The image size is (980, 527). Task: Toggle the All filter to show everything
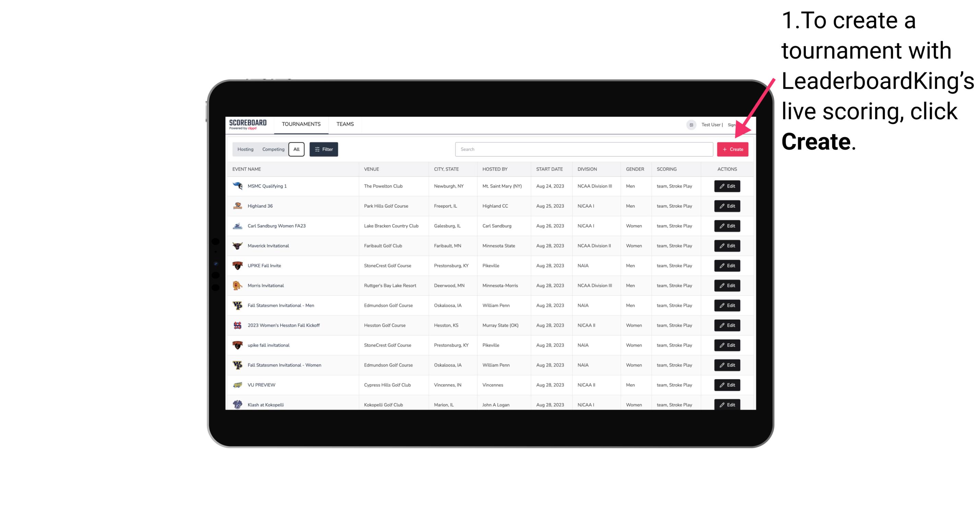click(296, 149)
